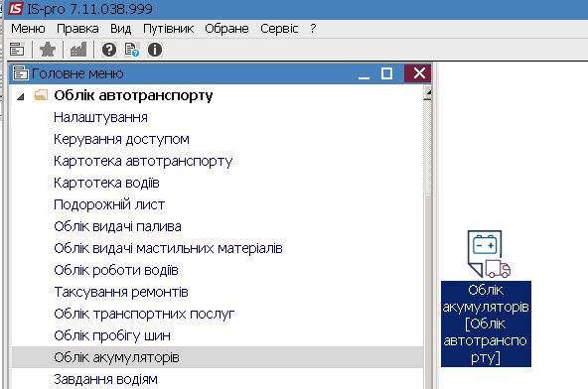Open the Сервіс menu
588x389 pixels.
(279, 29)
